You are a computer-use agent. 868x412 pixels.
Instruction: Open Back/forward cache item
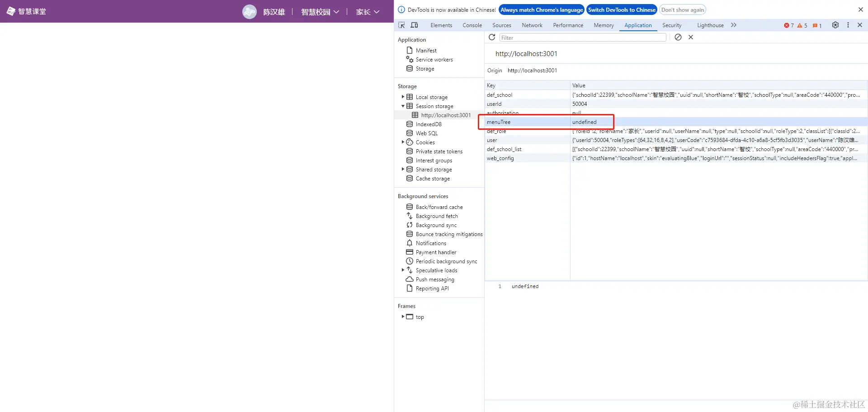point(439,207)
